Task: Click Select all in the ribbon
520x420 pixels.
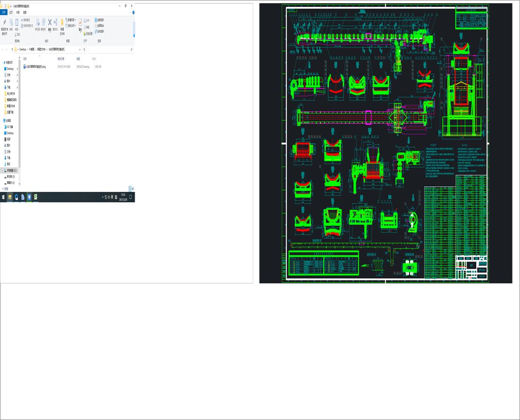Action: (x=99, y=20)
